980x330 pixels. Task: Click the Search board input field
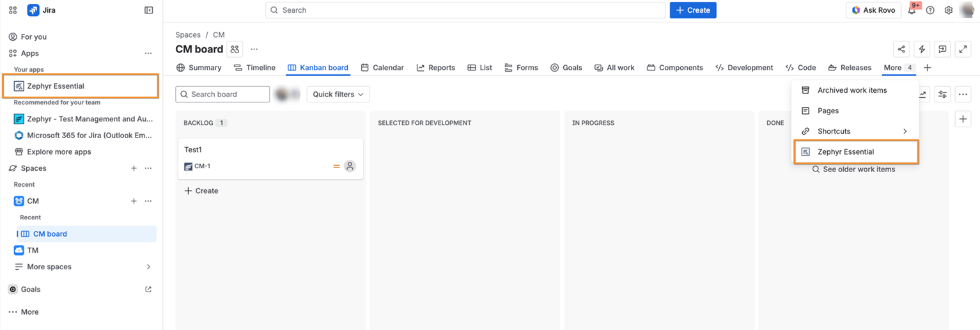pyautogui.click(x=222, y=94)
